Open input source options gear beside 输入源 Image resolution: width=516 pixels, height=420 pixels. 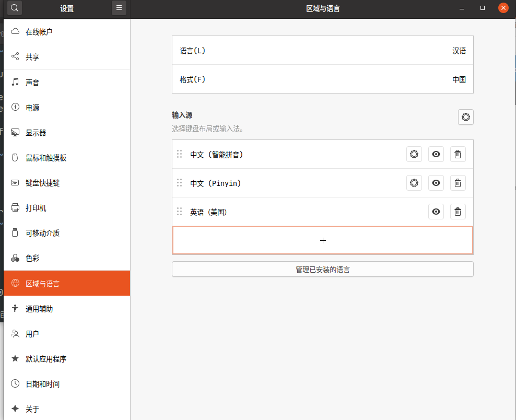point(466,117)
